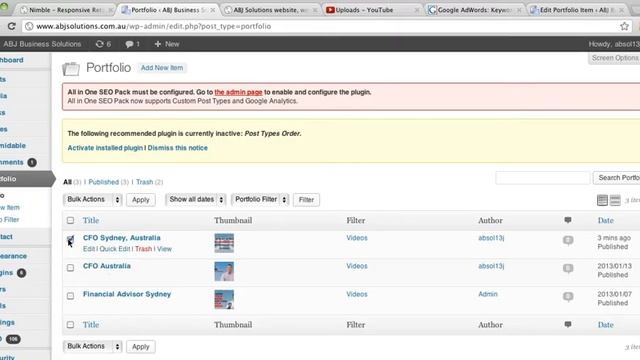Click Edit under CFO Sydney, Australia
Viewport: 640px width, 360px height.
[89, 249]
